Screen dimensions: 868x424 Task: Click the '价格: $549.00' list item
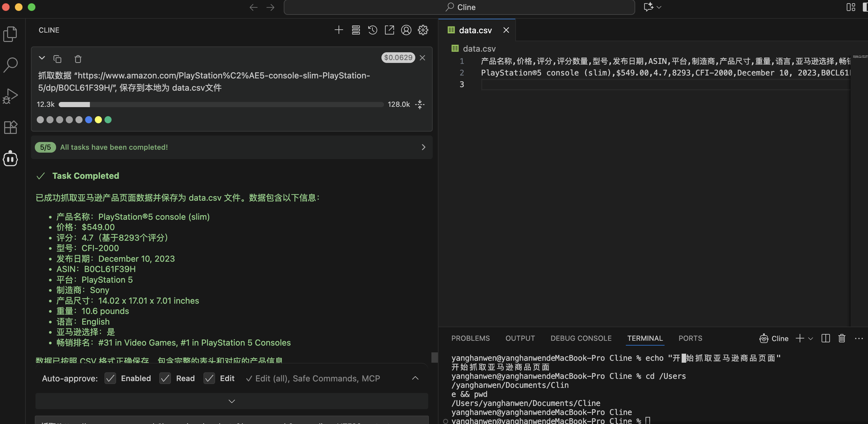[x=85, y=227]
